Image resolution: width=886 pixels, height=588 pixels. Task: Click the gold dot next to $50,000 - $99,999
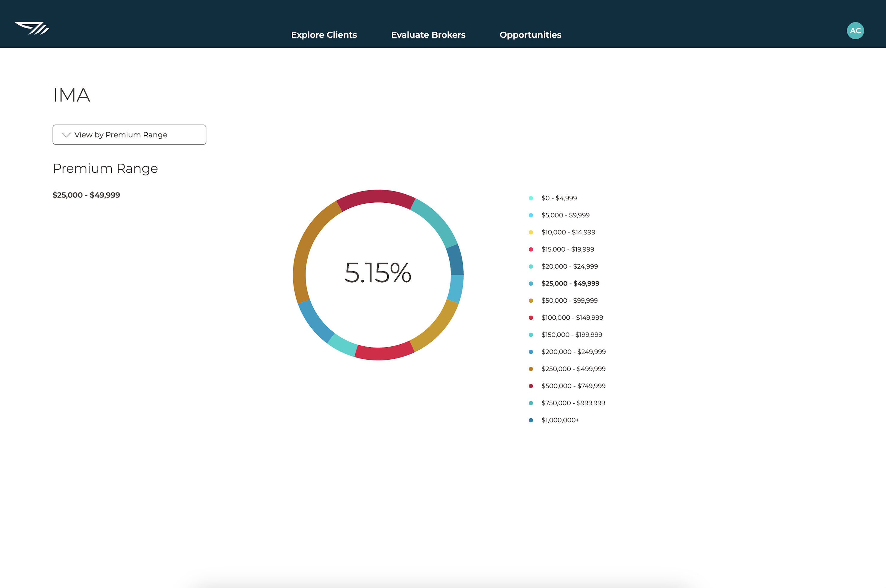point(530,300)
